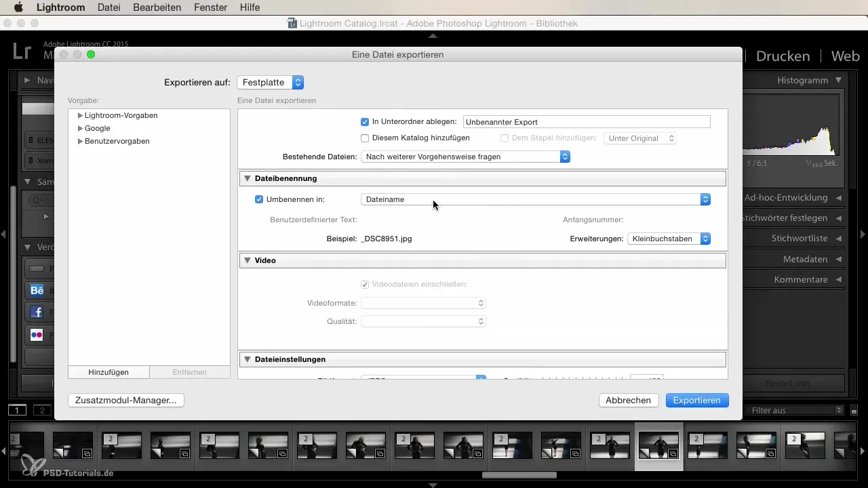Expand Lightroom-Vorgaben preset folder
868x488 pixels.
pyautogui.click(x=80, y=115)
